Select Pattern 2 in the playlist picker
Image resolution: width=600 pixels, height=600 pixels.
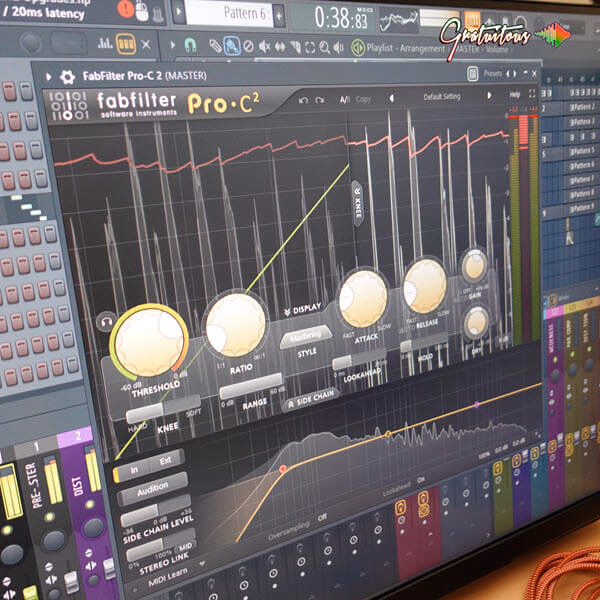[582, 107]
